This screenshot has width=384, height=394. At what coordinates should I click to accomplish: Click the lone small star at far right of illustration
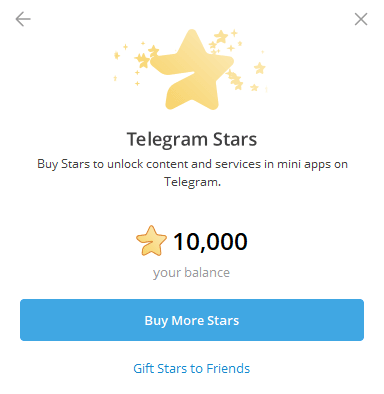tap(259, 68)
